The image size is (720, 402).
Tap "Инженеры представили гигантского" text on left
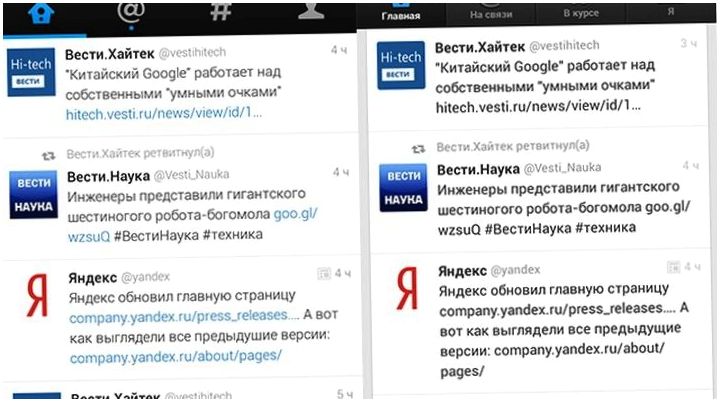(186, 195)
